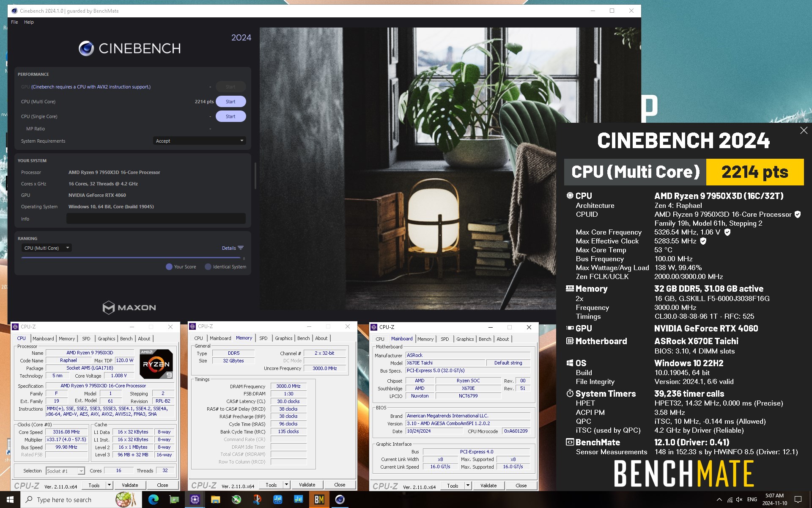Click the Maxon logo at panel bottom
This screenshot has height=508, width=812.
pos(129,307)
